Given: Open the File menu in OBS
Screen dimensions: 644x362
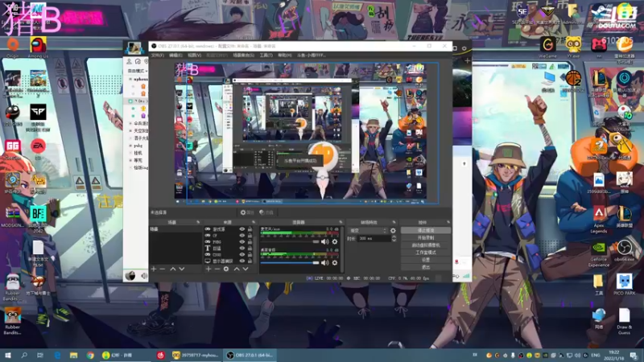Looking at the screenshot, I should [157, 55].
